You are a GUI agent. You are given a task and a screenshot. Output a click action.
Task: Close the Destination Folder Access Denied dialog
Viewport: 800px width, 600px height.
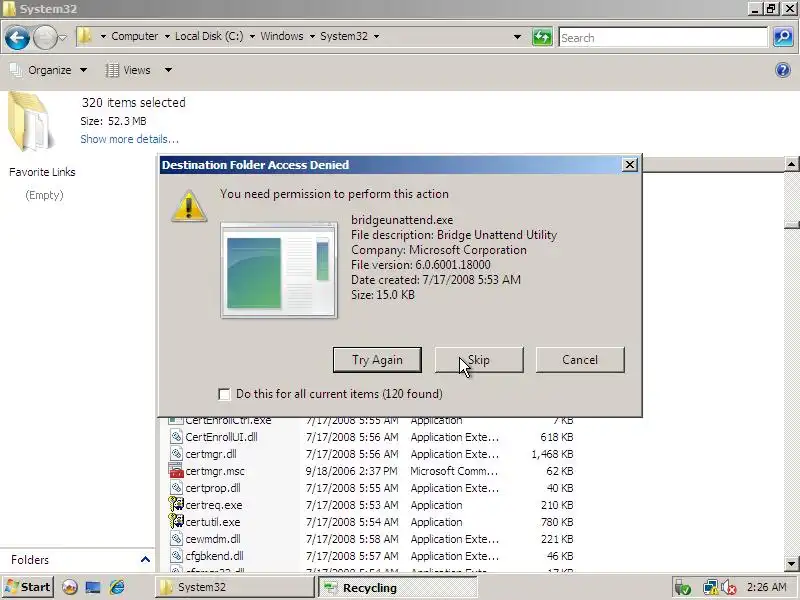(630, 164)
